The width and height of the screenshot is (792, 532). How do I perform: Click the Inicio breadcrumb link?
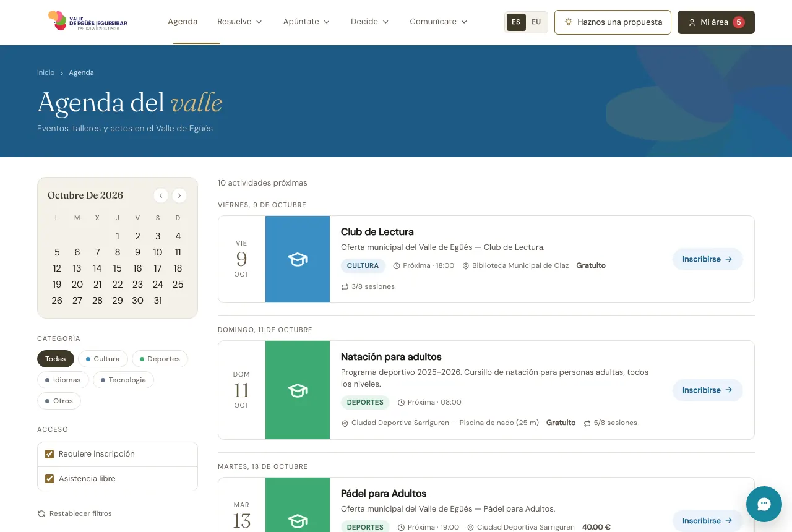click(x=46, y=72)
